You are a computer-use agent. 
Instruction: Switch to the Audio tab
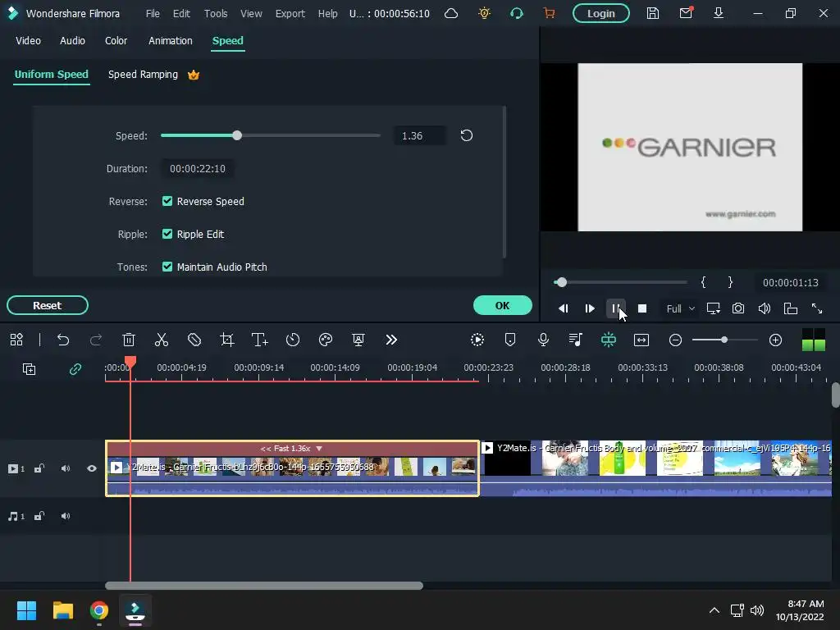pyautogui.click(x=72, y=41)
